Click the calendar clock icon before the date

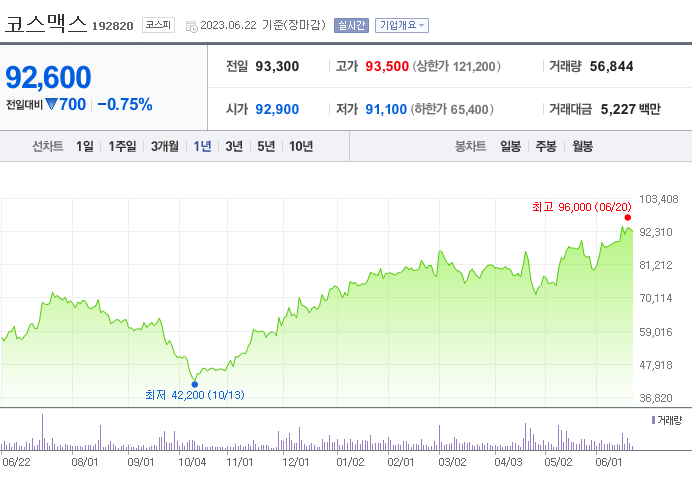click(192, 26)
